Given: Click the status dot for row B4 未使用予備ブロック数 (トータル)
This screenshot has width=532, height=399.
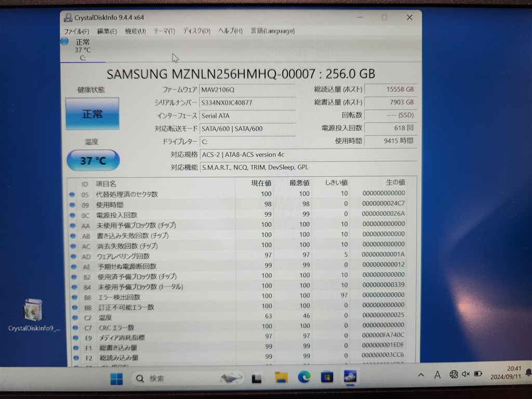Looking at the screenshot, I should click(75, 287).
